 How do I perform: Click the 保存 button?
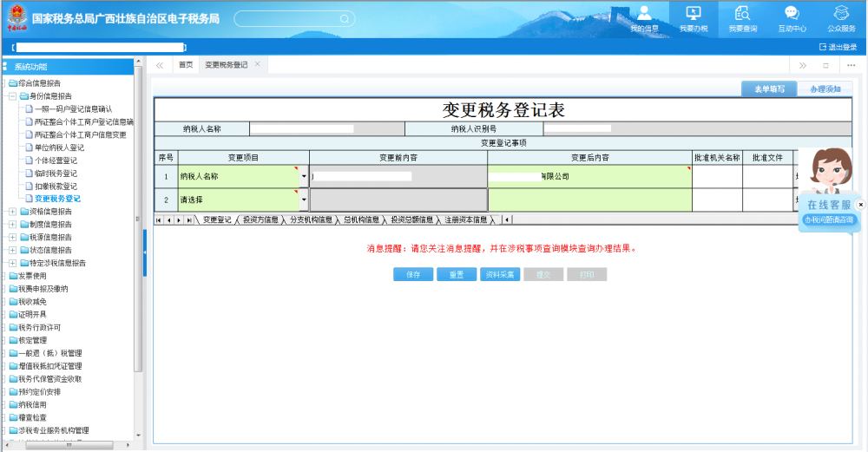click(x=413, y=274)
